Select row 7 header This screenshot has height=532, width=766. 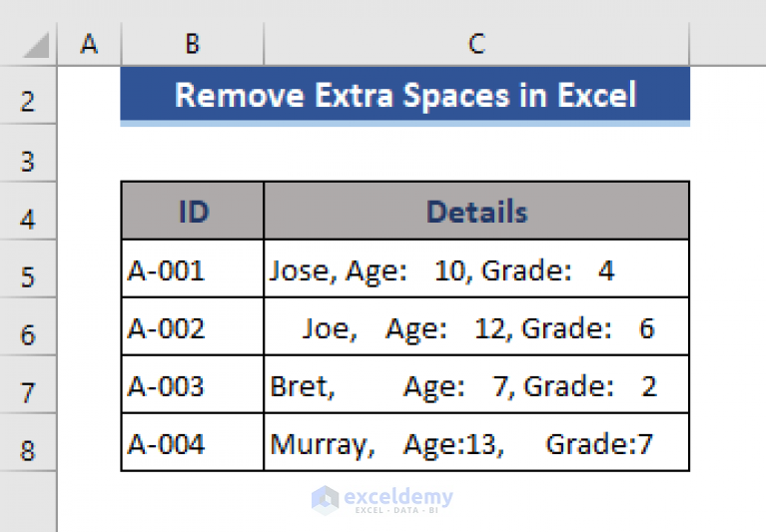[x=28, y=384]
